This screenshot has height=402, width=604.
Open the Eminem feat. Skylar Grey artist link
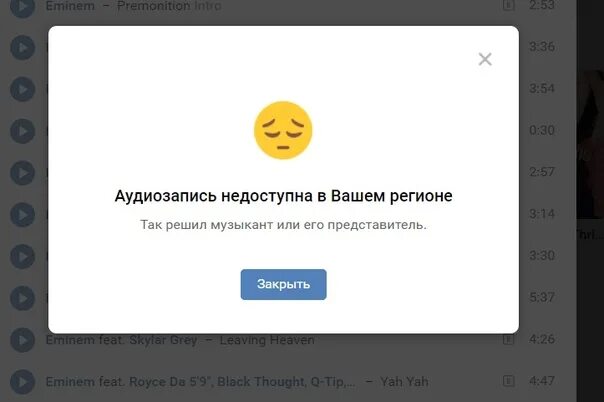[x=122, y=340]
